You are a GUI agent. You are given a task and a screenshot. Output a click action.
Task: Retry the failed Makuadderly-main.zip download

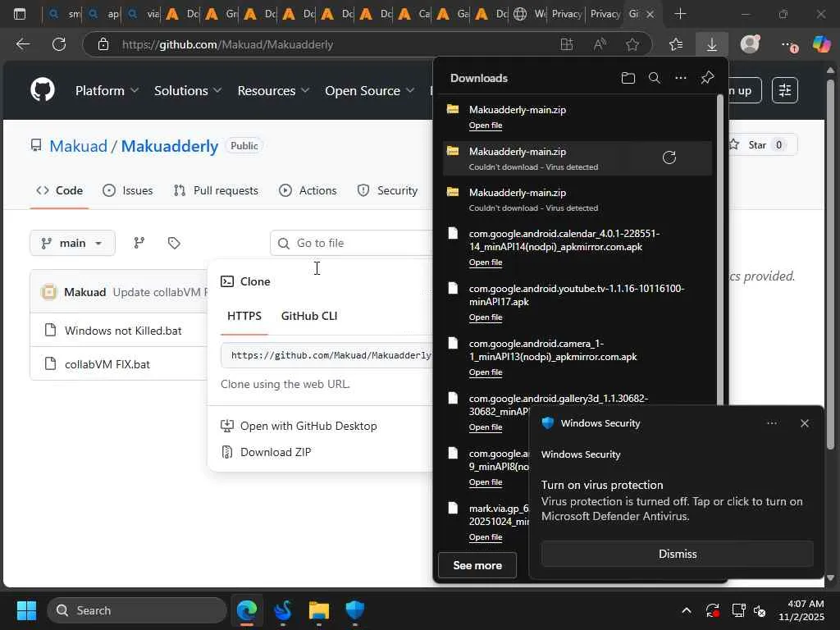[x=669, y=157]
